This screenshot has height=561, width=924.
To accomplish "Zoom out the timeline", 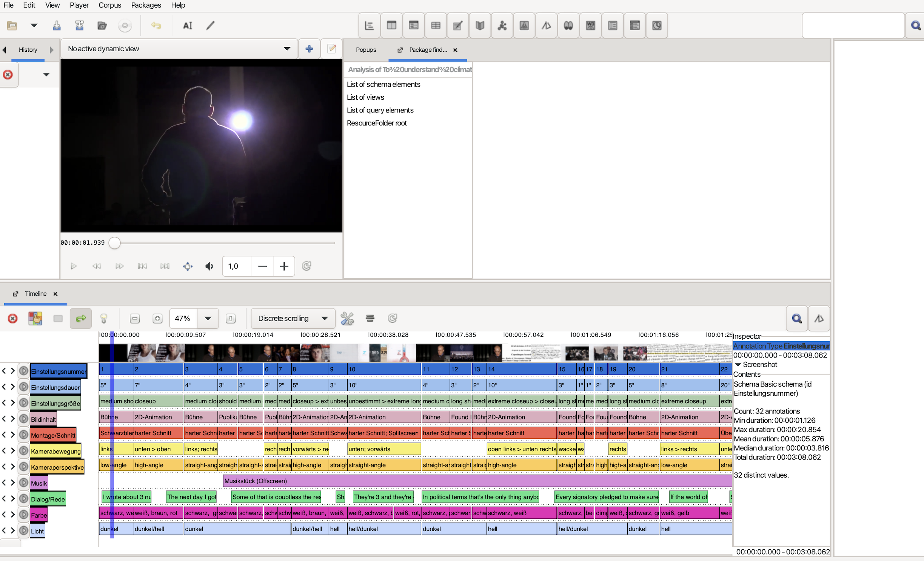I will pos(135,318).
